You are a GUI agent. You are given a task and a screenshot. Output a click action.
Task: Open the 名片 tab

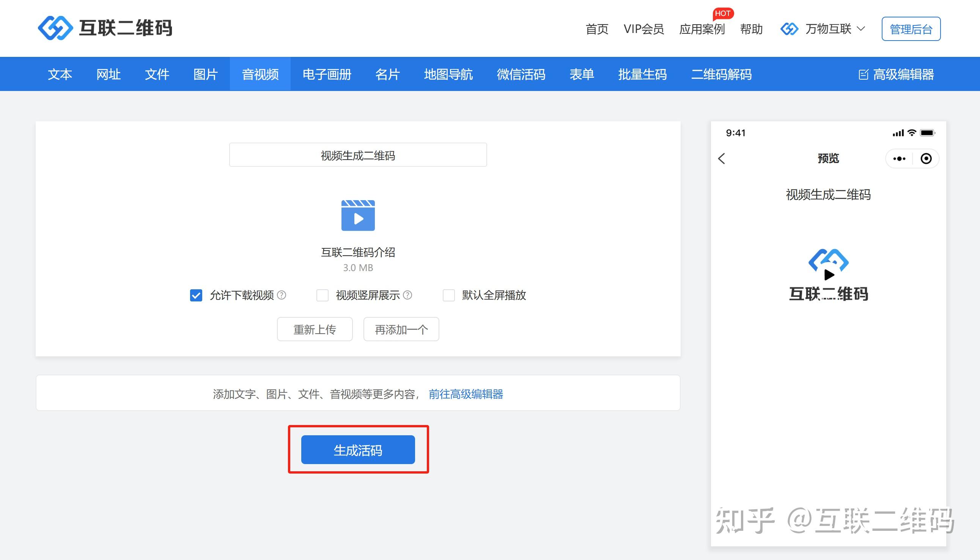point(387,74)
